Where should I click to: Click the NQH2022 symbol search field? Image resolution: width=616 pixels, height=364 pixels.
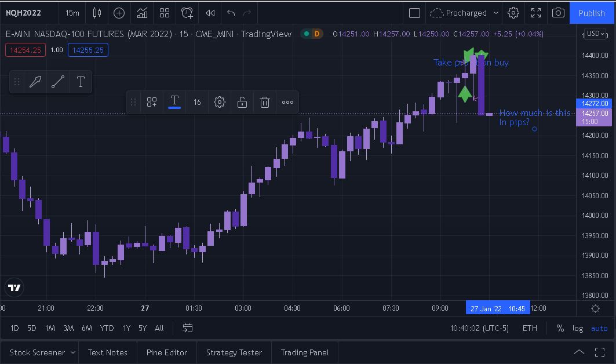point(24,13)
